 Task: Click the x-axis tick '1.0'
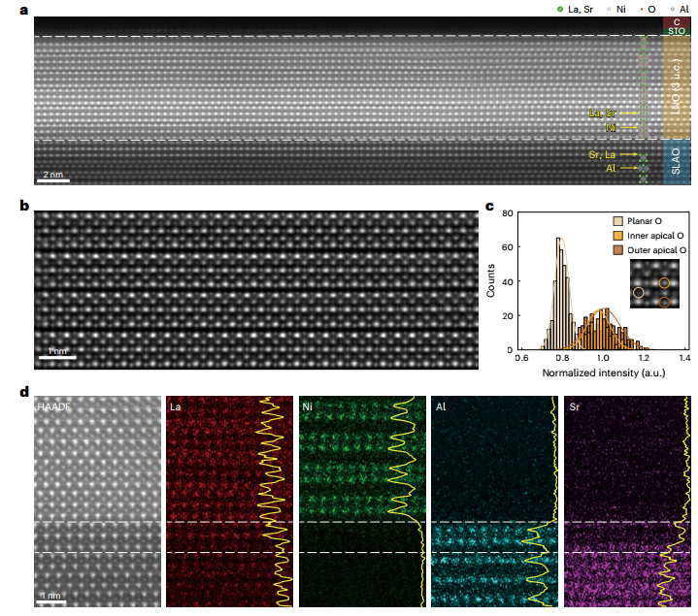click(x=603, y=358)
